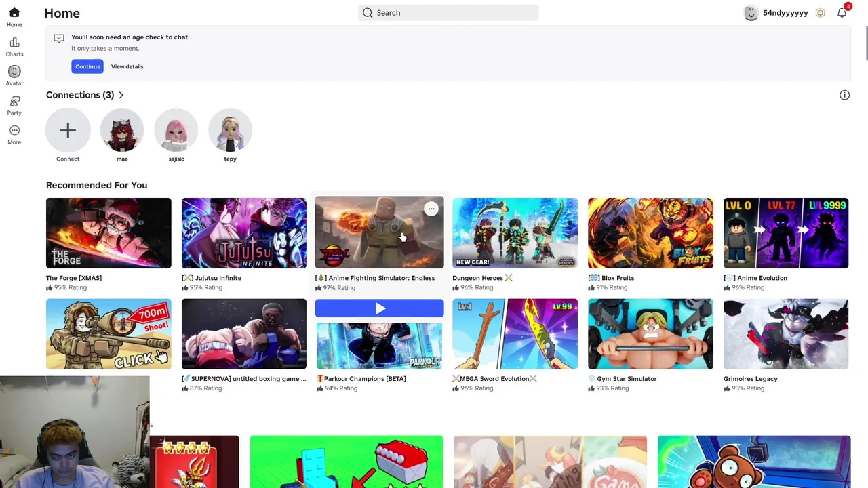Screen dimensions: 868x488
Task: Open the Home sidebar icon
Action: 14,13
